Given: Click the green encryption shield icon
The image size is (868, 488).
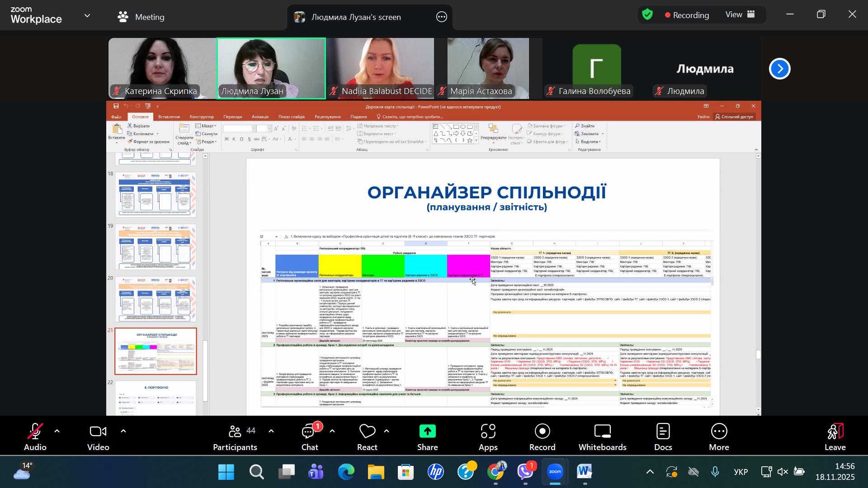Looking at the screenshot, I should pos(647,15).
